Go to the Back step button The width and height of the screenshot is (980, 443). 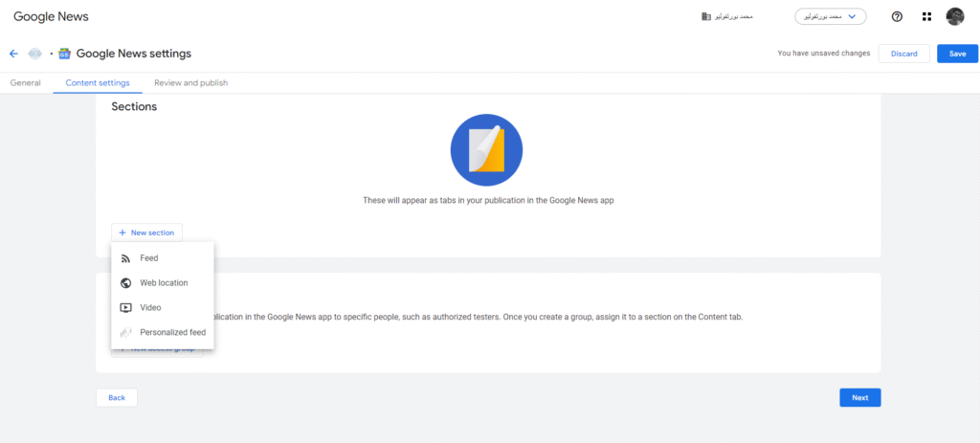pos(116,397)
